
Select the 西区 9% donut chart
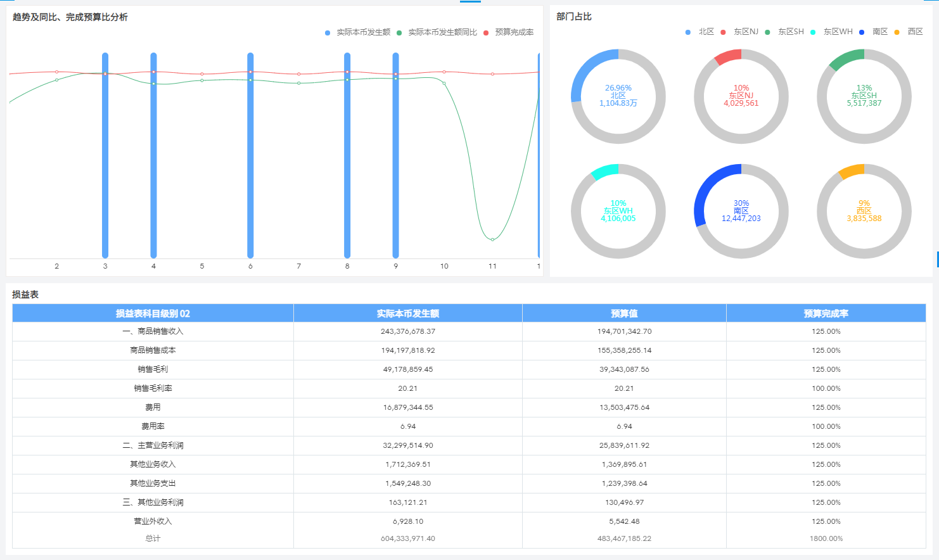(x=864, y=212)
